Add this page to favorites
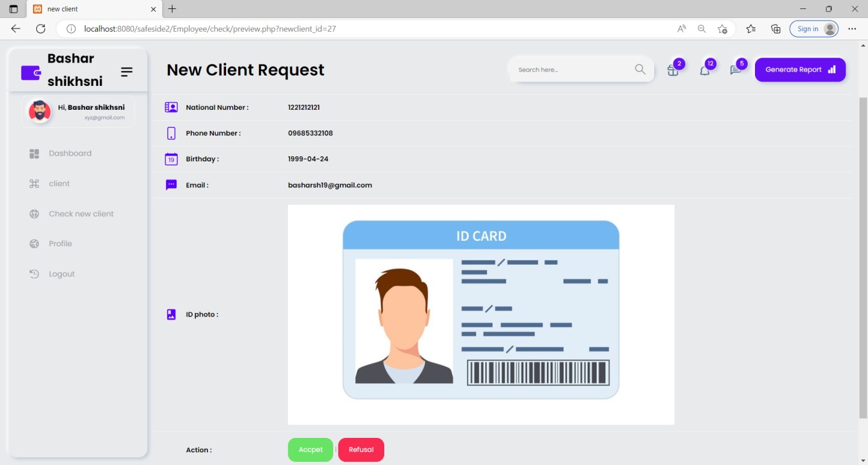868x465 pixels. coord(723,29)
